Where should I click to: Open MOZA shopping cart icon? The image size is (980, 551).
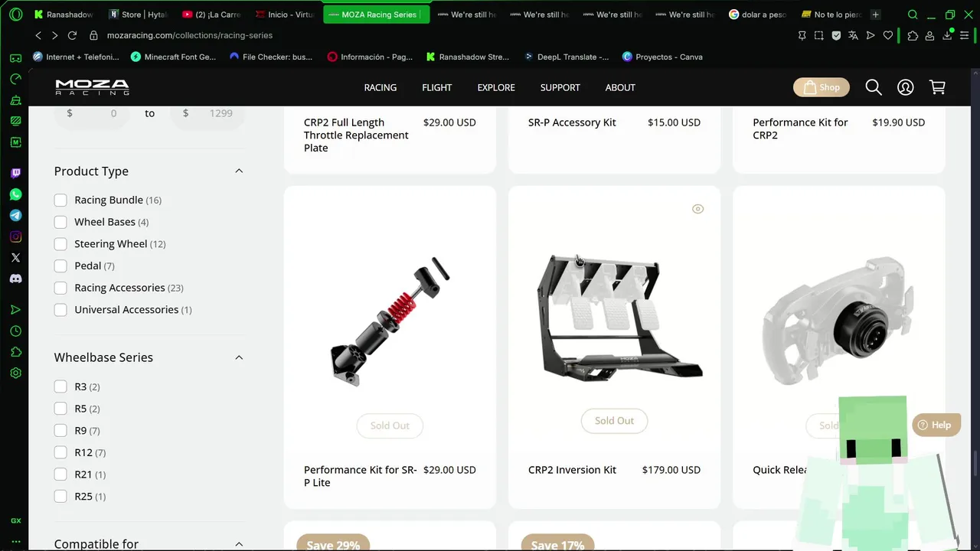tap(937, 87)
